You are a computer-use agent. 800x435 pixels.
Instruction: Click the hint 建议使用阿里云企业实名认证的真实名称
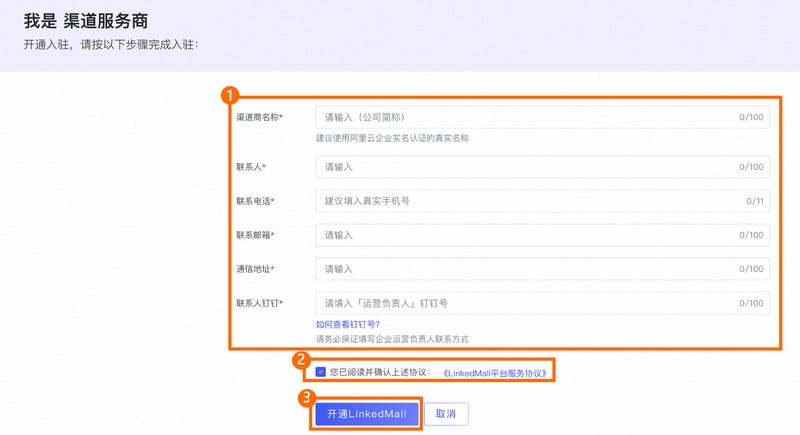click(392, 138)
